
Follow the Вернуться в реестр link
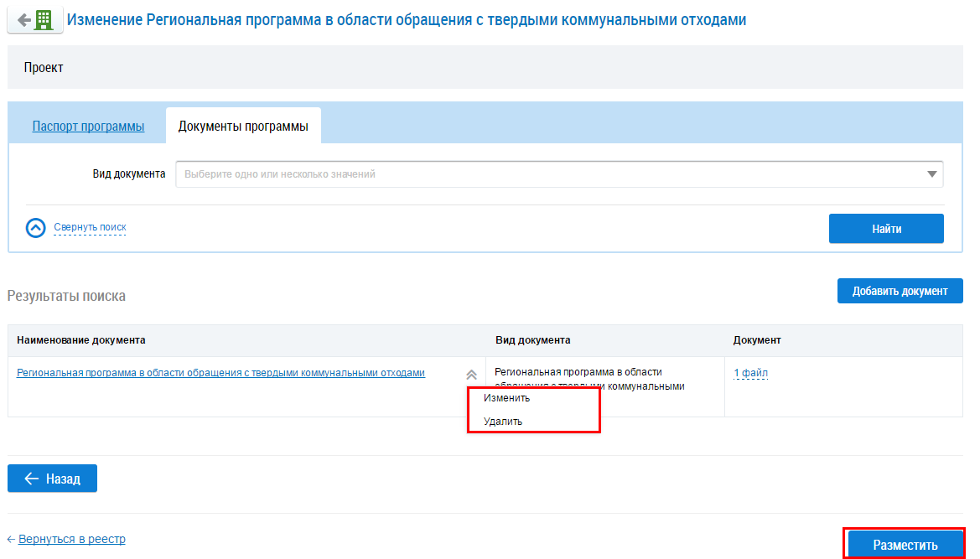tap(71, 539)
